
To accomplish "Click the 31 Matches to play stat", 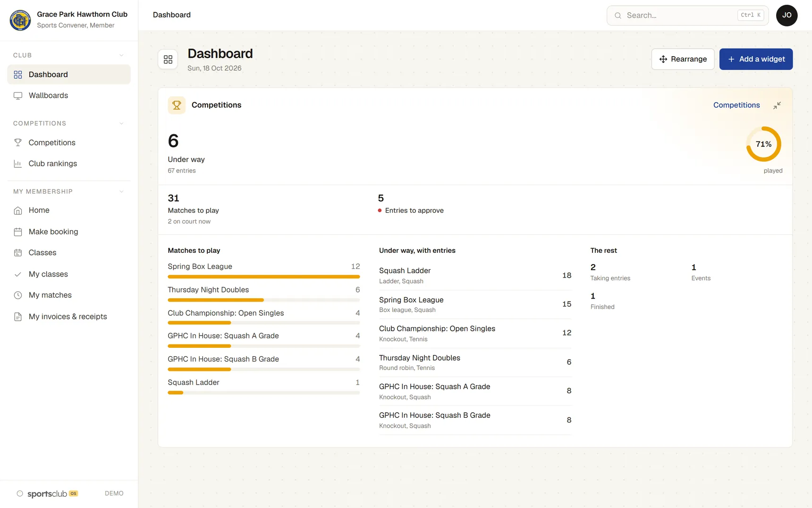I will click(x=194, y=209).
